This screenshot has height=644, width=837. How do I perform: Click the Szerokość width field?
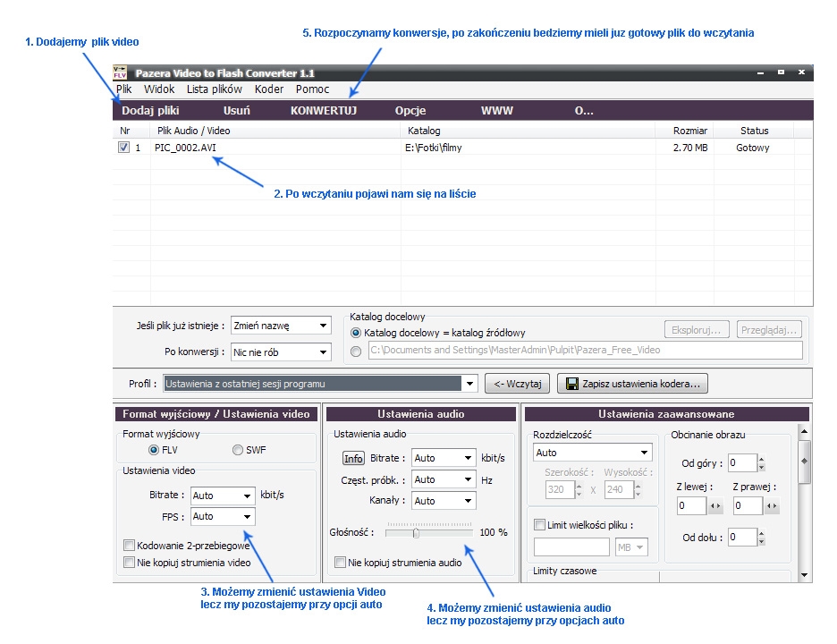[560, 489]
